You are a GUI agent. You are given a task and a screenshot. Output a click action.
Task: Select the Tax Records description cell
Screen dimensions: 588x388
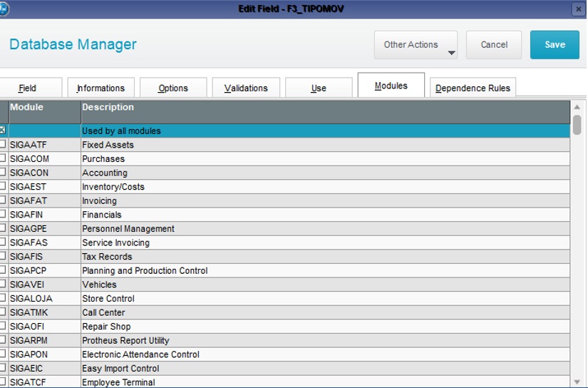[326, 257]
